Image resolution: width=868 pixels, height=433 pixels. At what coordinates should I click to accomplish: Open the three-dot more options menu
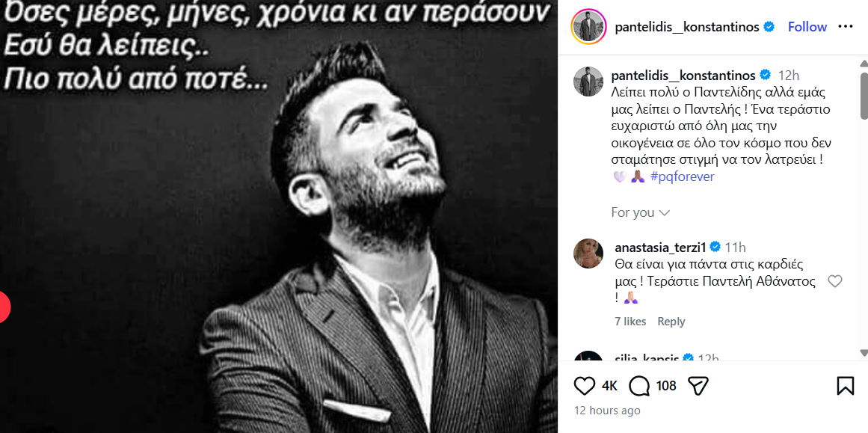point(845,27)
